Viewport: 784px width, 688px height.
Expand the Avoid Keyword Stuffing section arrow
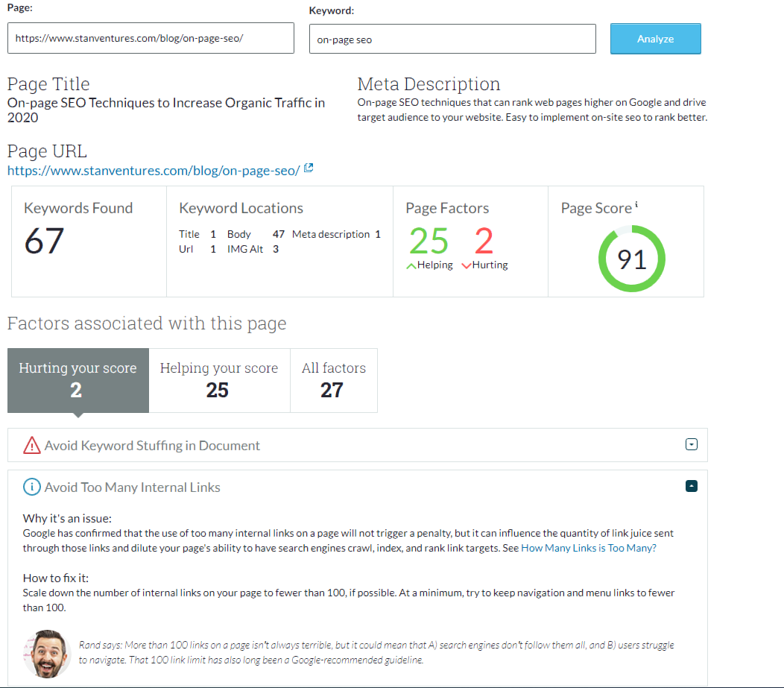(x=691, y=445)
